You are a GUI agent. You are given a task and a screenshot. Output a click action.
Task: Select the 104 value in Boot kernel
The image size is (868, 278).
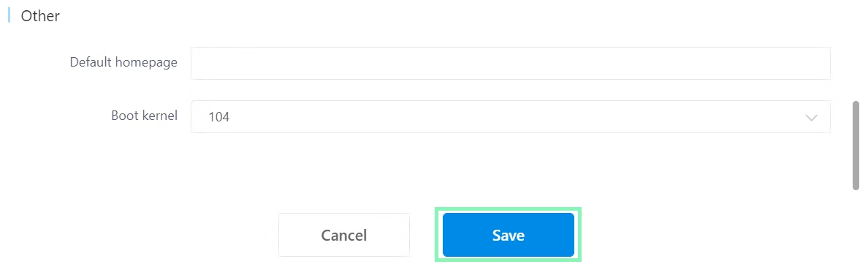tap(219, 117)
